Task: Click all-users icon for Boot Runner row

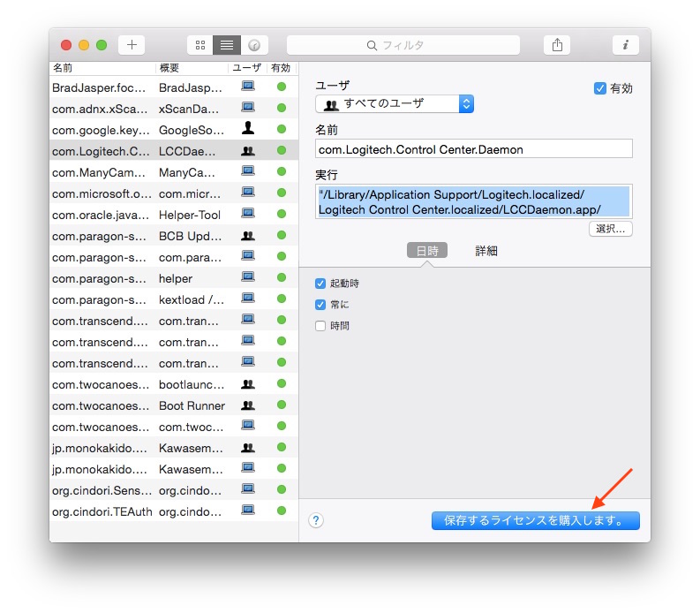Action: pos(248,405)
